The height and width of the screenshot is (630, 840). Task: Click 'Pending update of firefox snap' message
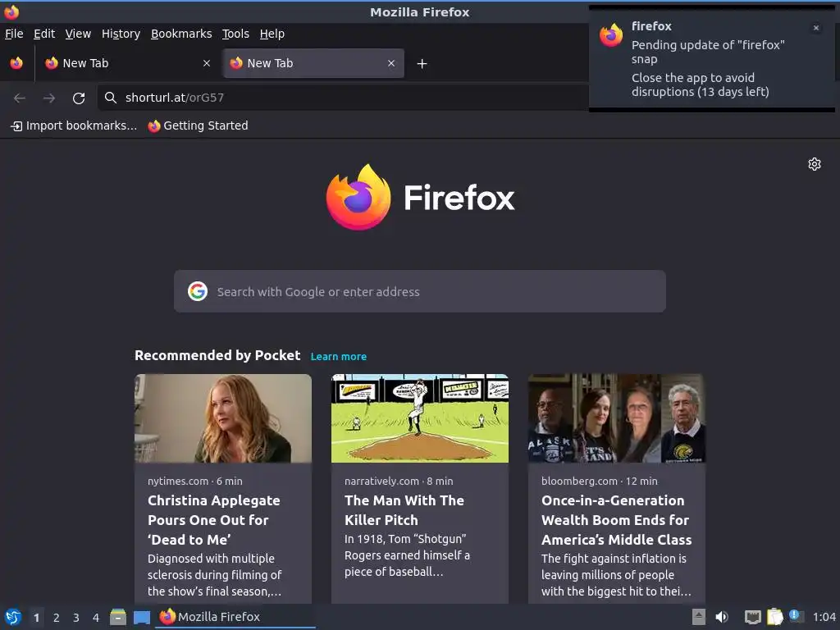[x=708, y=52]
